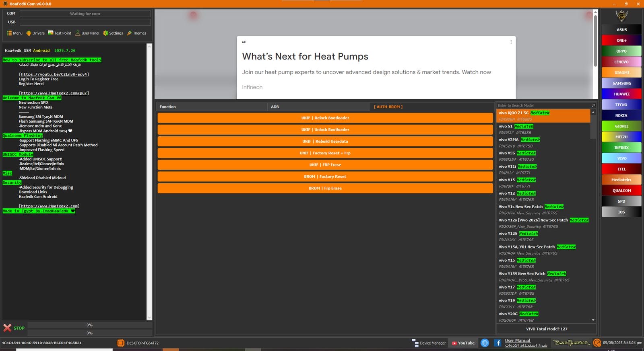Open the ad's three-dot options menu
The height and width of the screenshot is (351, 644).
511,42
